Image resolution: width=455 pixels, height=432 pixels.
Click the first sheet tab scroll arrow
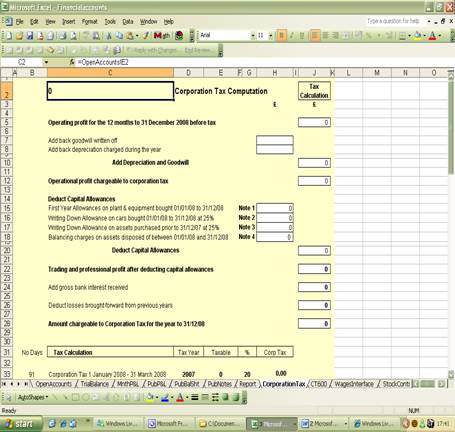click(4, 384)
